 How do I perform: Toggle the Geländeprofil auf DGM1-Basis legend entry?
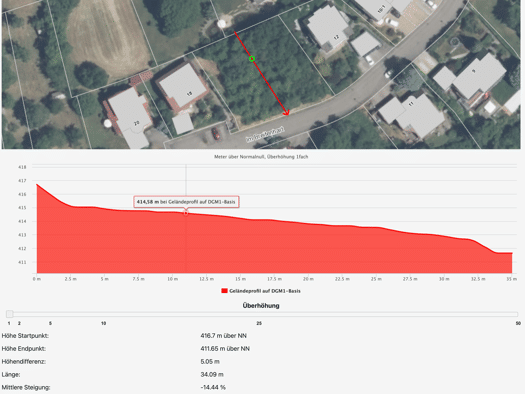click(261, 291)
